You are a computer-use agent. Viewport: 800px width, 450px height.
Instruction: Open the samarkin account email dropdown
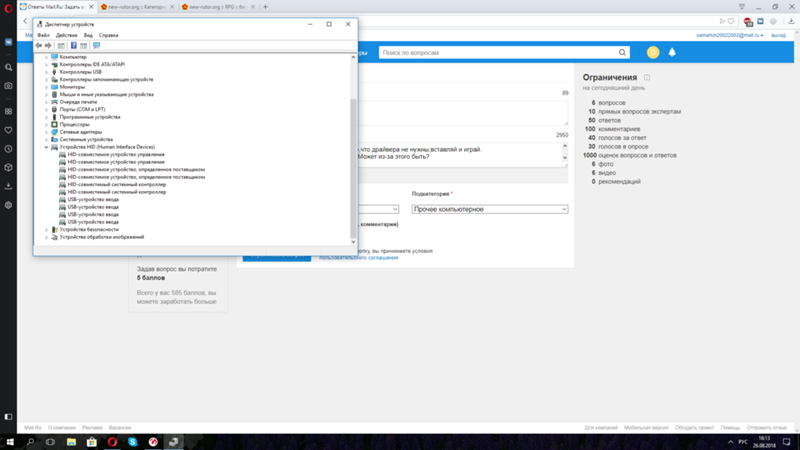pyautogui.click(x=730, y=35)
